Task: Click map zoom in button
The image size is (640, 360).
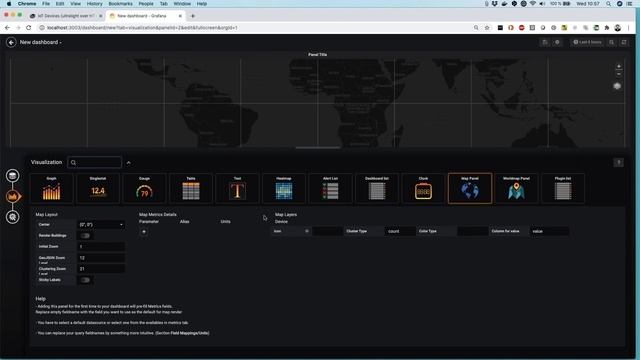Action: point(619,67)
